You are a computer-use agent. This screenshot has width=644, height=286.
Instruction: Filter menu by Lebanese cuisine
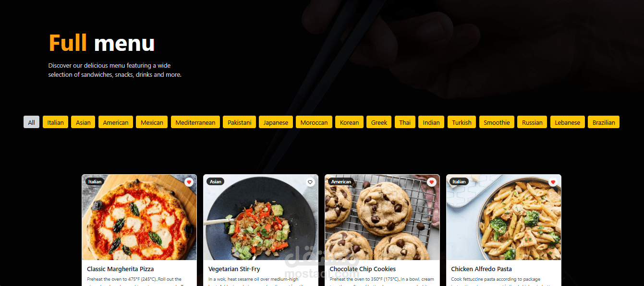(x=568, y=122)
